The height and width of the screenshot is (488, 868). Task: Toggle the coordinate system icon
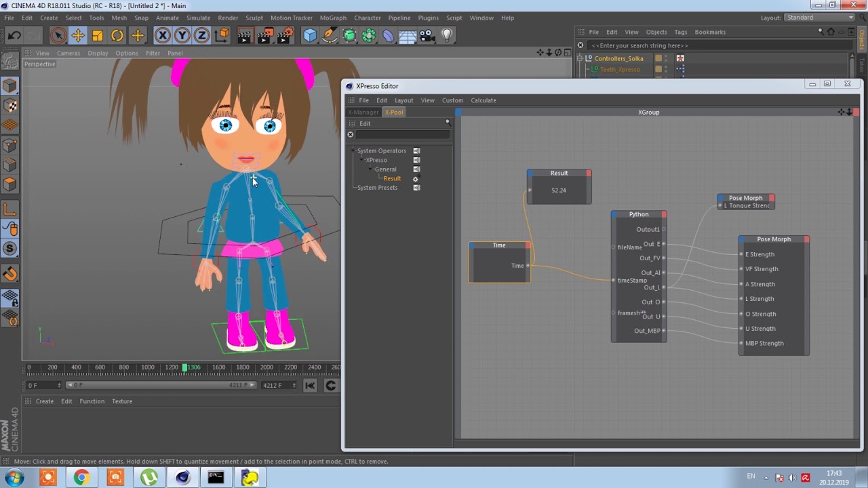222,35
